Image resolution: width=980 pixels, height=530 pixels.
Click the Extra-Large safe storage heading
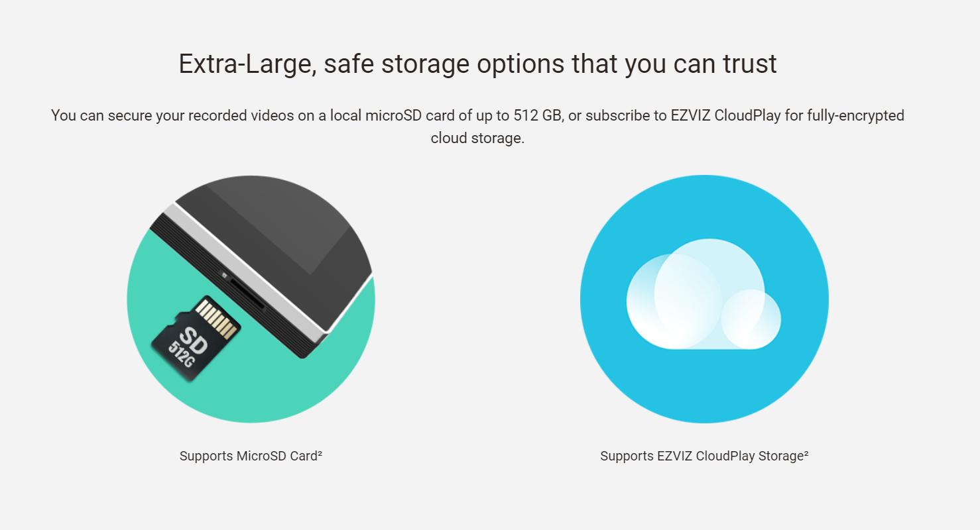477,64
